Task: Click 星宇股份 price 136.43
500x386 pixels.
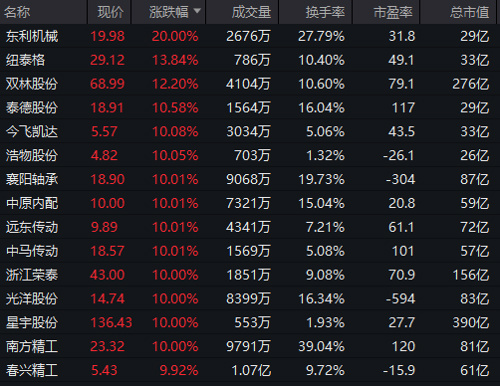Action: 111,323
